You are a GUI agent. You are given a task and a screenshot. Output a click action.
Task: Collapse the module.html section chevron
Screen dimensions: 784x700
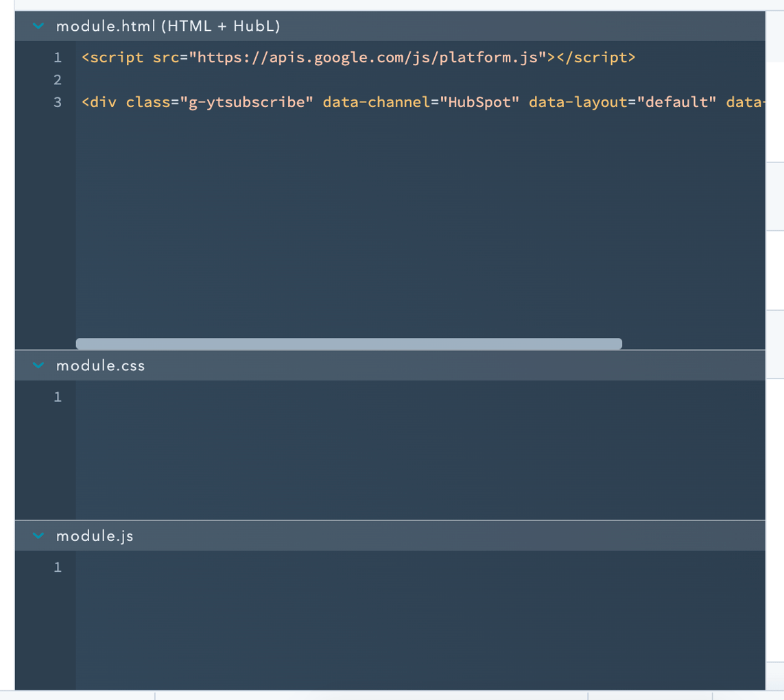(x=38, y=26)
